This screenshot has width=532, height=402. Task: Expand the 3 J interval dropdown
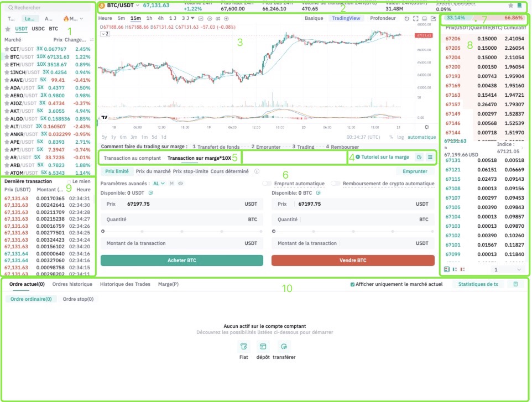tap(192, 18)
